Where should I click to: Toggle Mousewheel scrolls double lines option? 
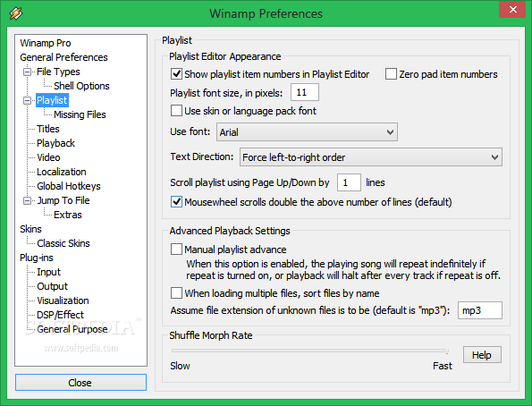(176, 202)
